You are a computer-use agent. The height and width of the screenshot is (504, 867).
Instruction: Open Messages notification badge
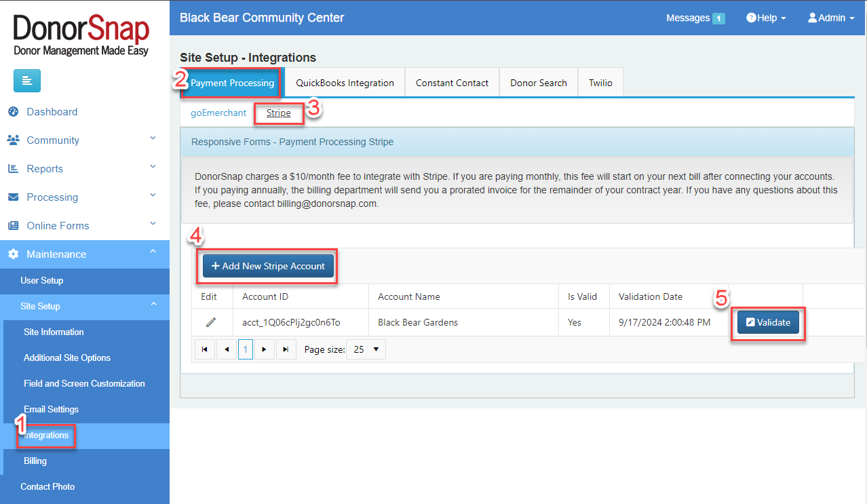pos(718,18)
